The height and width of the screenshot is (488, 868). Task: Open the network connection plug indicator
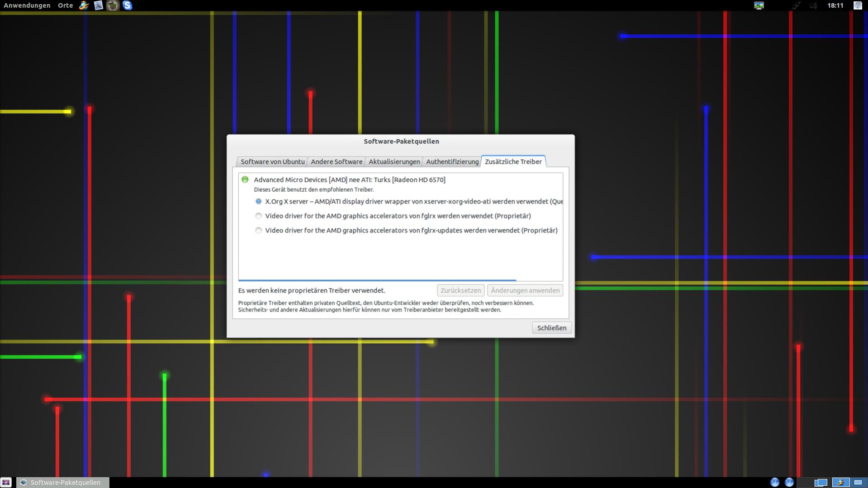(x=796, y=5)
